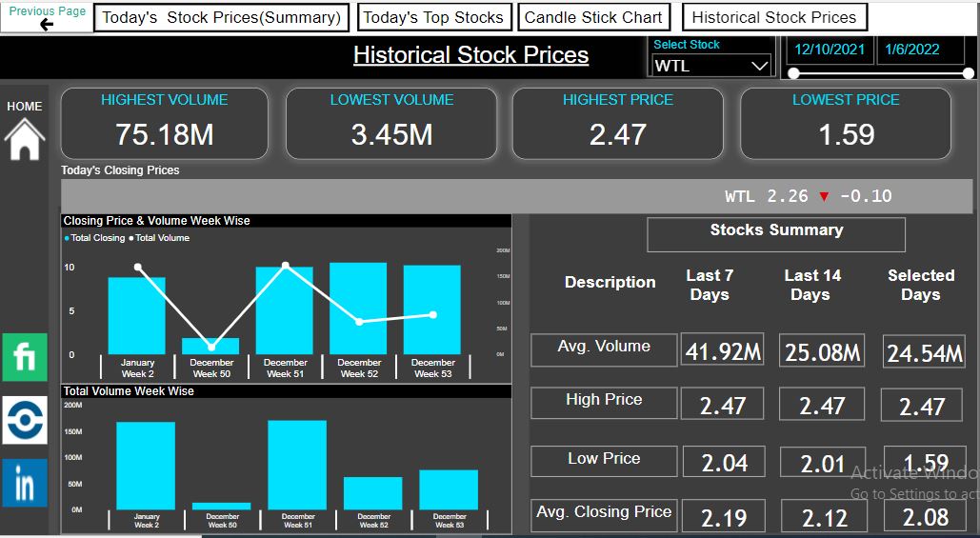The width and height of the screenshot is (980, 538).
Task: Click the right handle of date slider
Action: point(969,73)
